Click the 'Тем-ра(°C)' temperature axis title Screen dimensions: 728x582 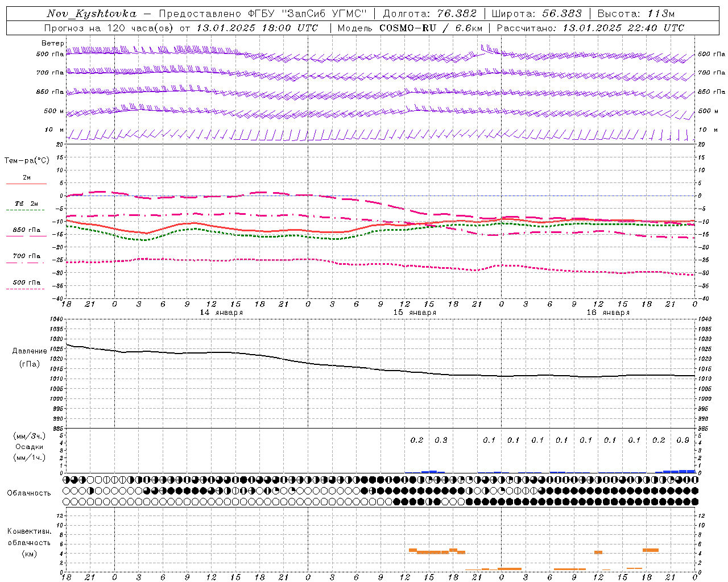pyautogui.click(x=27, y=161)
